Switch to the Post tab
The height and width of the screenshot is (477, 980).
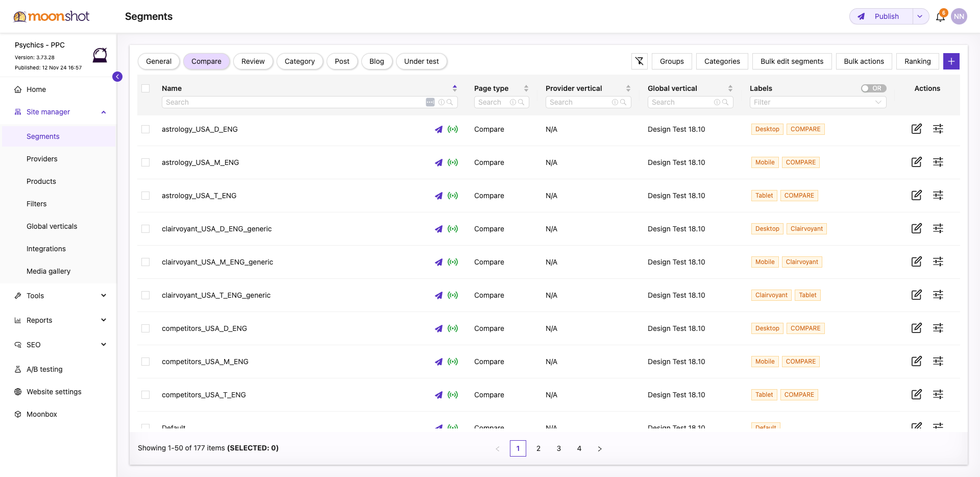pos(342,61)
